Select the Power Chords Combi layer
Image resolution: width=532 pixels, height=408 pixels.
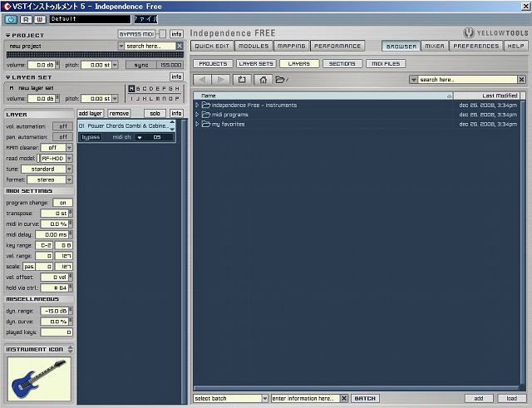click(124, 125)
